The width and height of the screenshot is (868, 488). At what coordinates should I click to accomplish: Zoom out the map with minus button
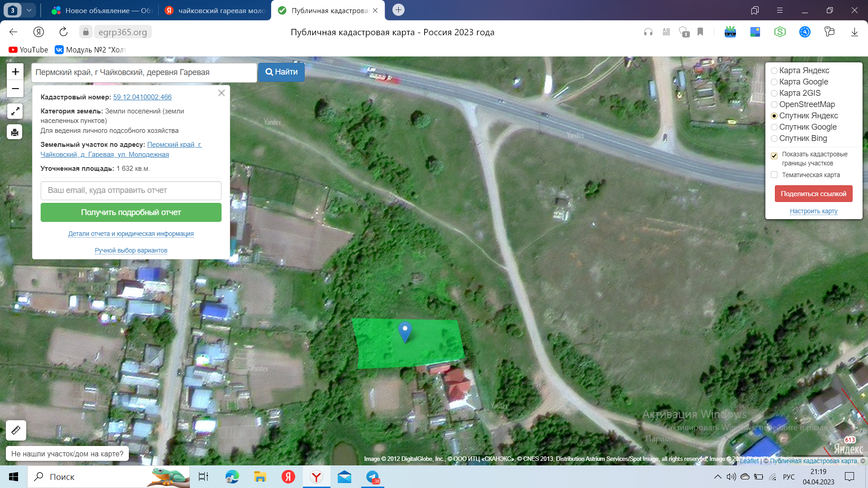pyautogui.click(x=15, y=89)
